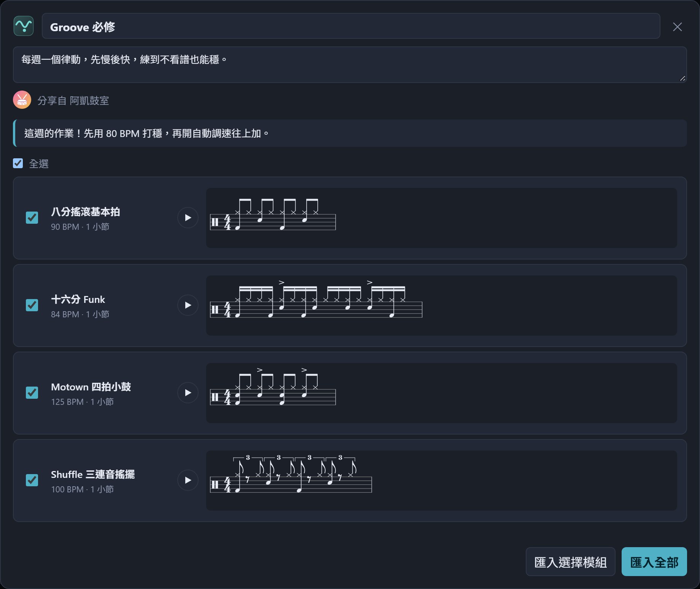700x589 pixels.
Task: Click the 125 BPM · 1 小節 label
Action: (83, 402)
